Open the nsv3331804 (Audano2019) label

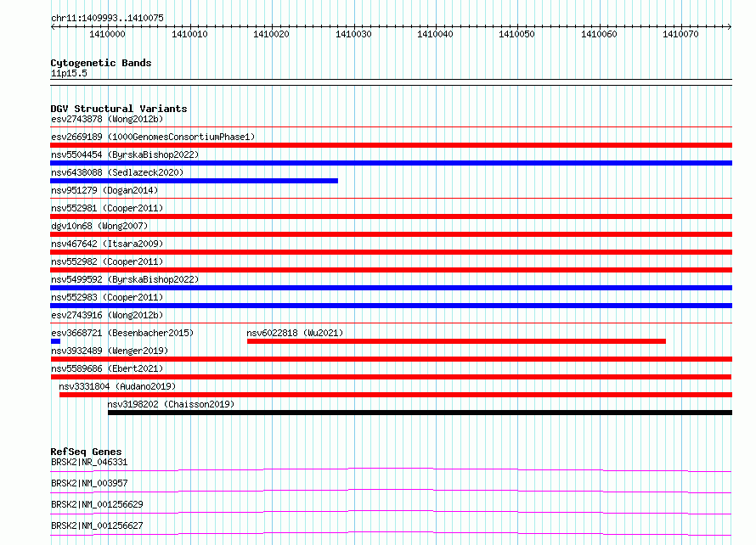tap(117, 386)
